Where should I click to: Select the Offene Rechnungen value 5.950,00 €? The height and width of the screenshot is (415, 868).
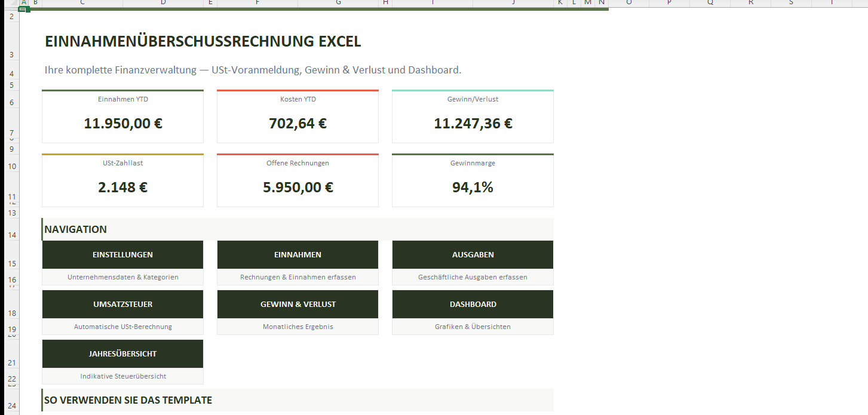tap(297, 187)
